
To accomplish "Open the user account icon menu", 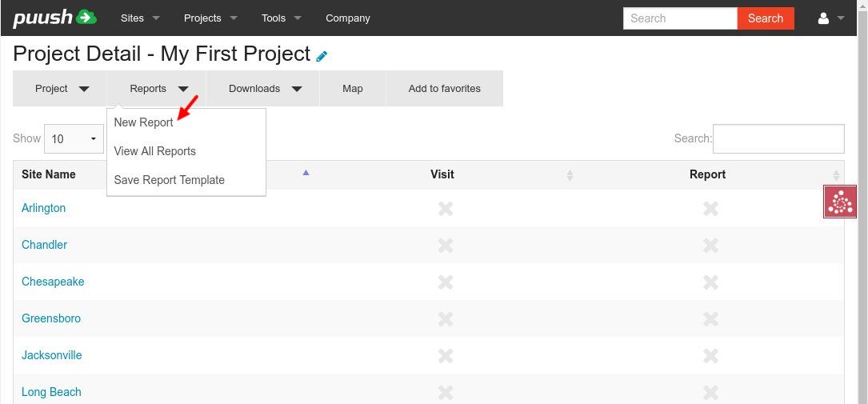I will 831,18.
